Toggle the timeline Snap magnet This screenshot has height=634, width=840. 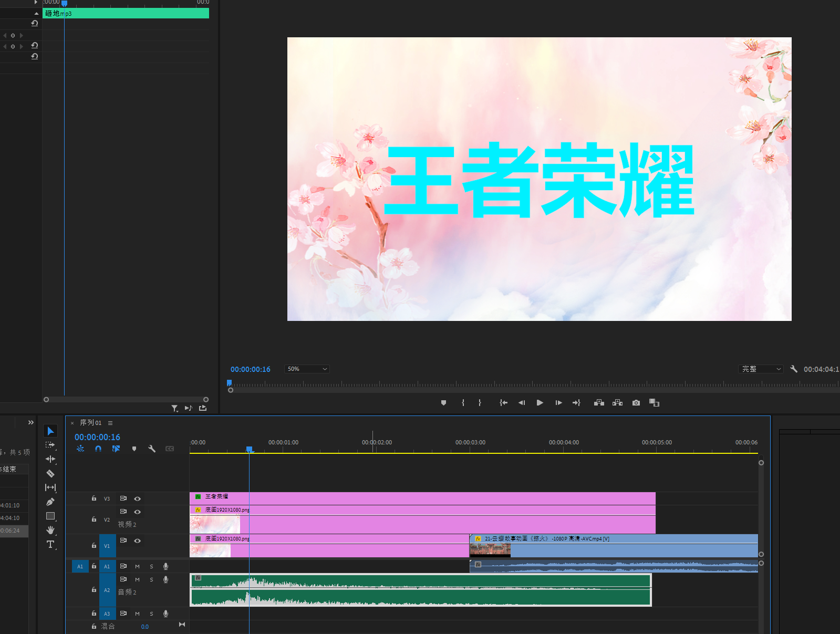pos(98,449)
